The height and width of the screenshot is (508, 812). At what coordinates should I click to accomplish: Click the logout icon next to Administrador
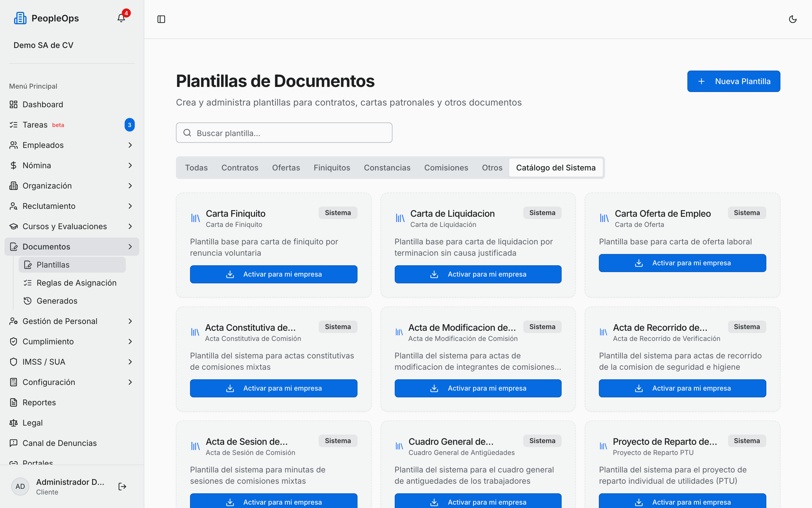click(122, 487)
